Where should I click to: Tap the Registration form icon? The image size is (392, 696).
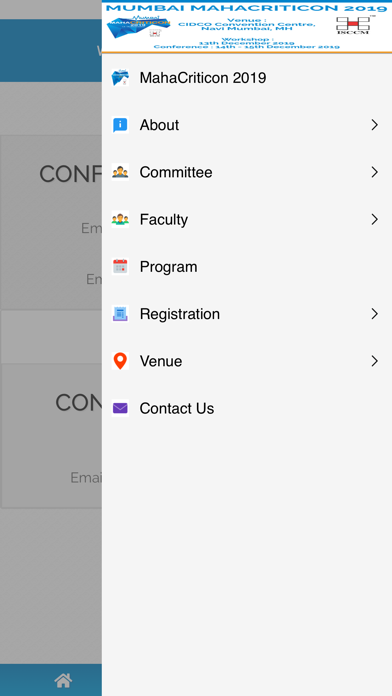(120, 314)
